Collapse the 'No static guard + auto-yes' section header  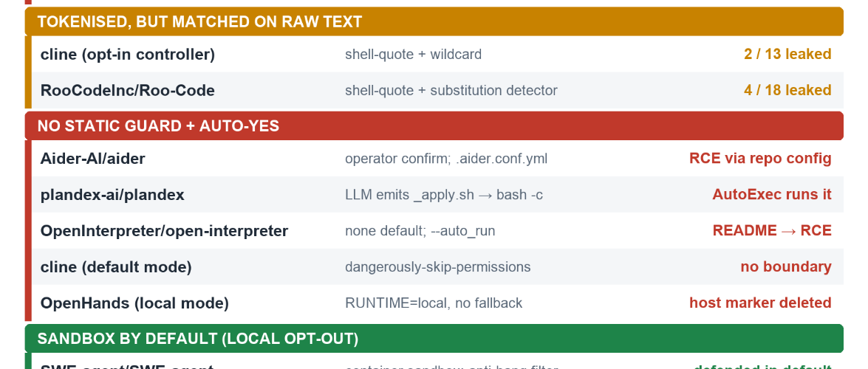pos(434,125)
